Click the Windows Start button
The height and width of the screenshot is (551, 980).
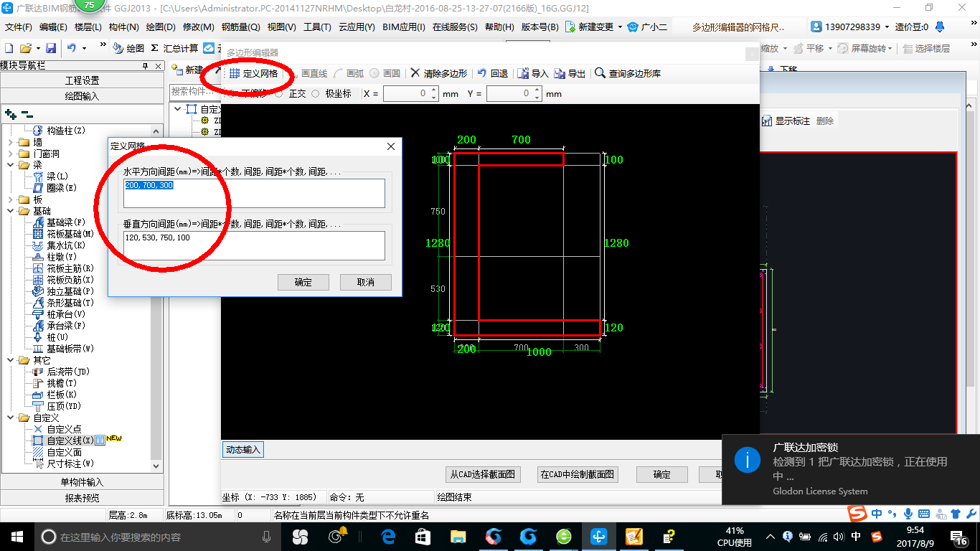coord(17,536)
